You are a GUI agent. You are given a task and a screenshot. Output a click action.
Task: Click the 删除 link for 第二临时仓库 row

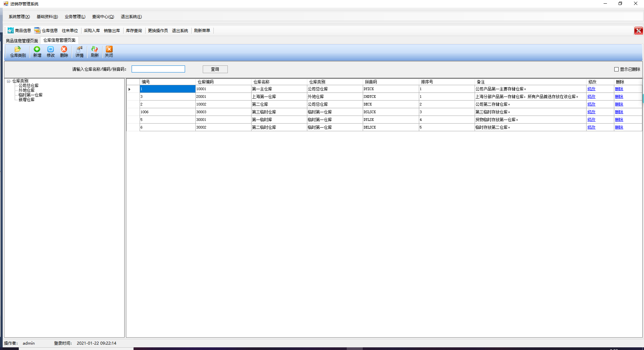tap(619, 127)
